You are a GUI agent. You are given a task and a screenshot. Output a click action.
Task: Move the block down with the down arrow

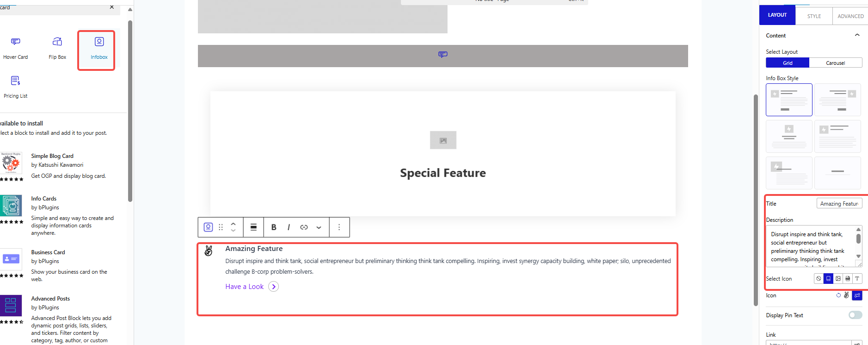tap(233, 231)
